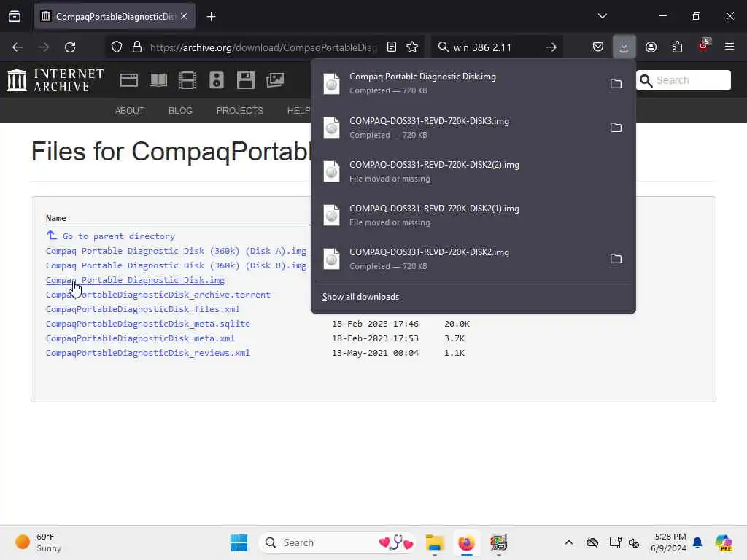
Task: Open the Software floppy icon
Action: (x=246, y=80)
